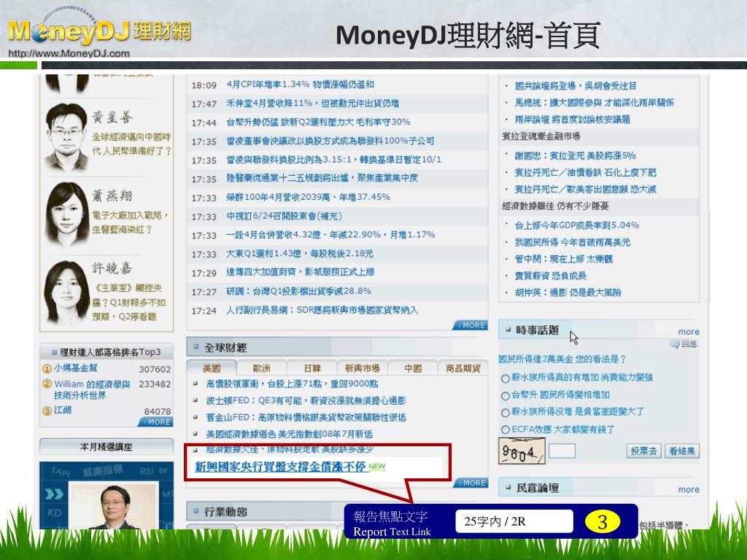Click the 看結果 results button

(x=682, y=451)
